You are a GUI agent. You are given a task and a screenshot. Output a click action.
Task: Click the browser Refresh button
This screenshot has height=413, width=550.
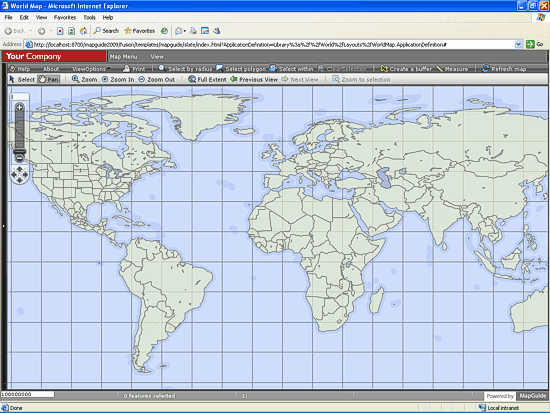click(x=72, y=31)
